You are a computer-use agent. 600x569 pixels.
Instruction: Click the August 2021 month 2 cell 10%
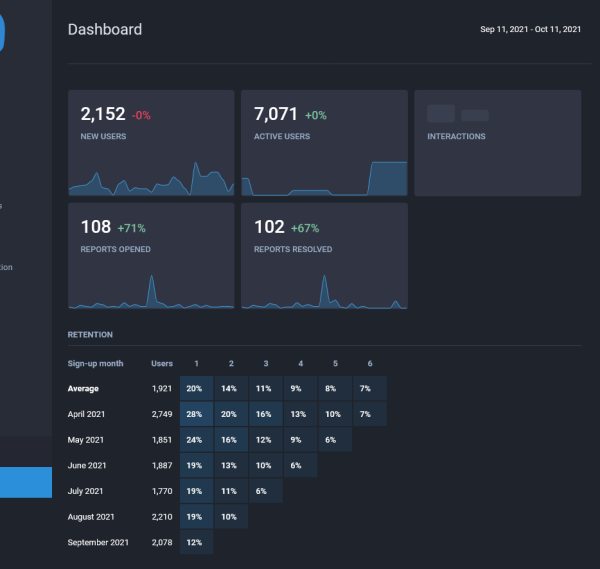231,517
